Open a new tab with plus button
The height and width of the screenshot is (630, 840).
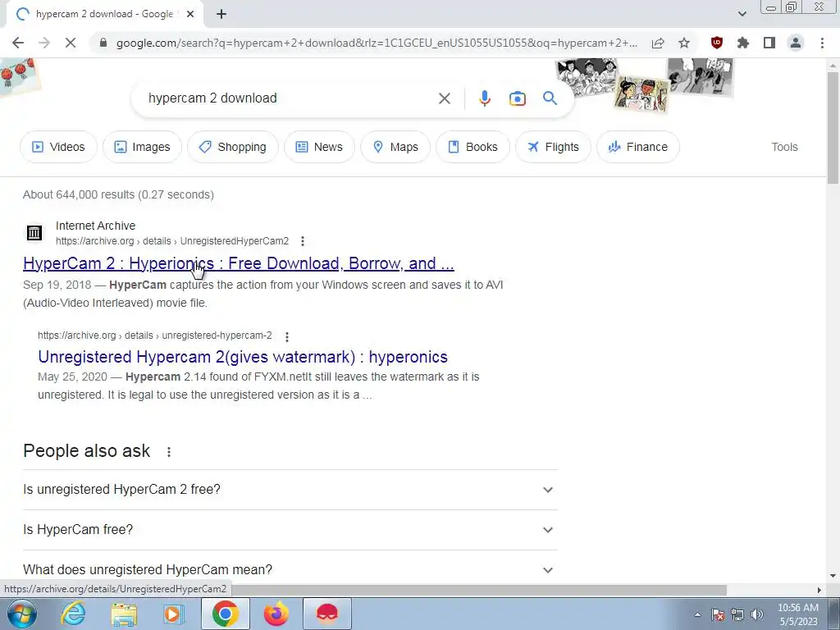(x=221, y=15)
